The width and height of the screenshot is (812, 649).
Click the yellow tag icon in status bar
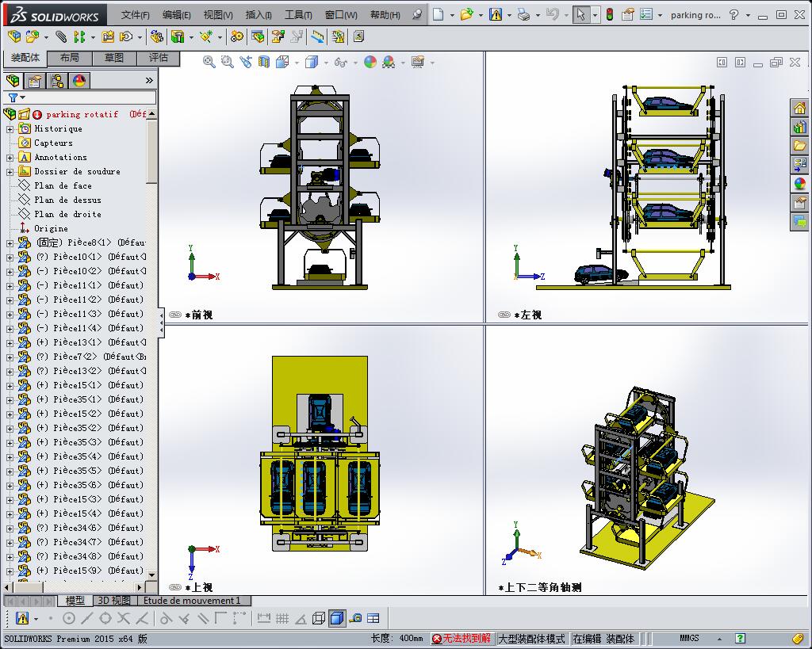tap(798, 639)
